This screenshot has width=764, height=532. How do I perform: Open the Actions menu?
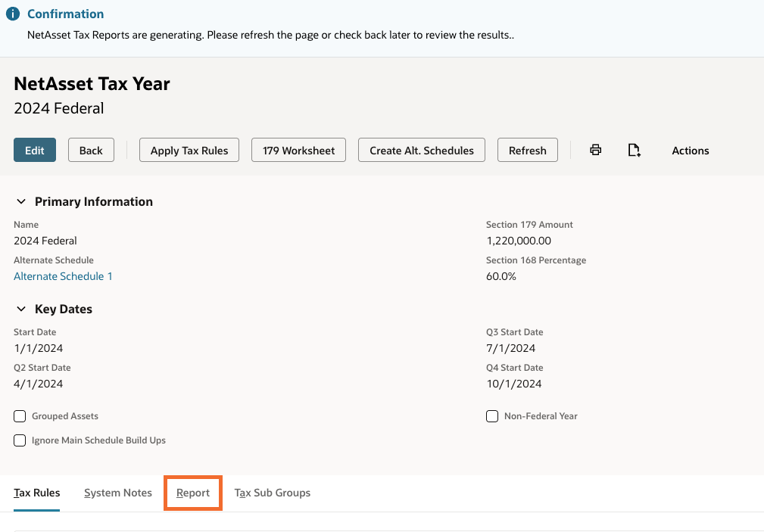[x=690, y=151]
